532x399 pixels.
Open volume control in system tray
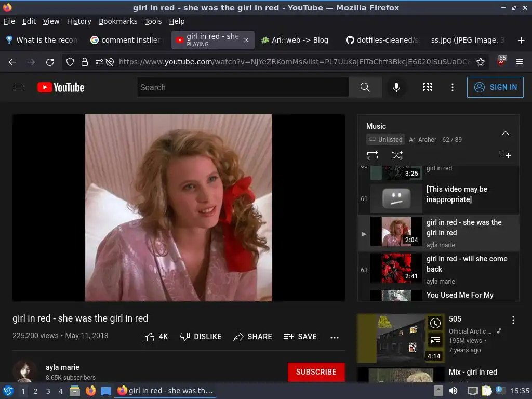pos(453,391)
